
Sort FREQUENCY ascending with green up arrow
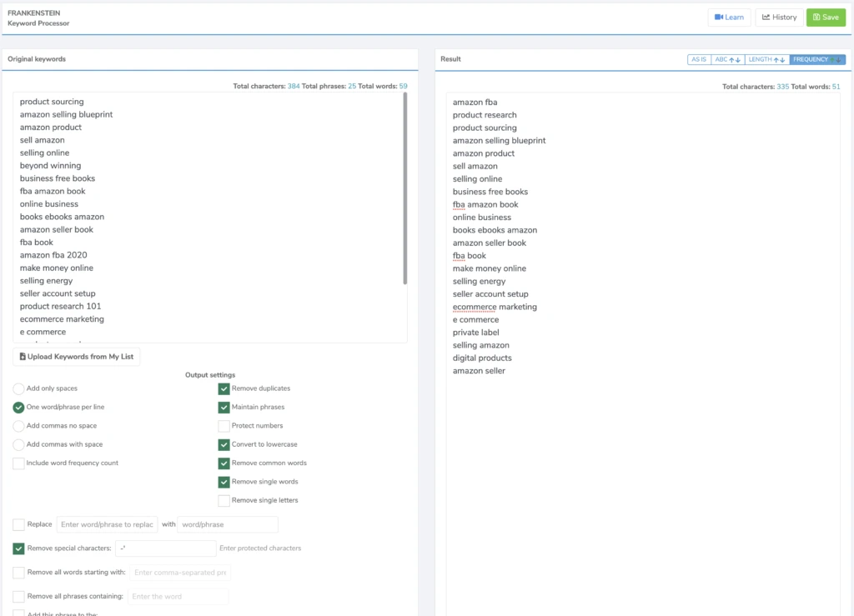point(832,60)
